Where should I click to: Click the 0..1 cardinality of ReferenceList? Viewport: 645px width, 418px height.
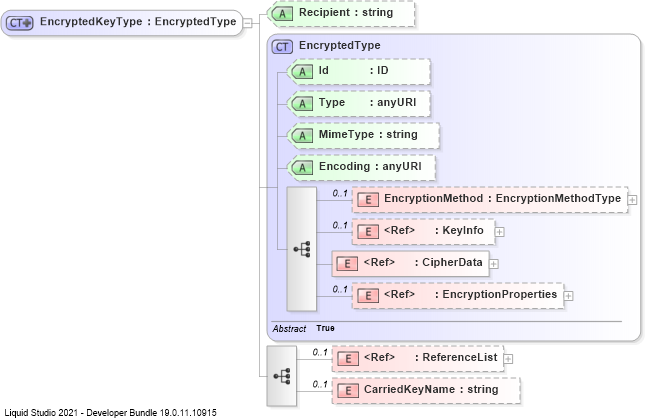[x=320, y=352]
